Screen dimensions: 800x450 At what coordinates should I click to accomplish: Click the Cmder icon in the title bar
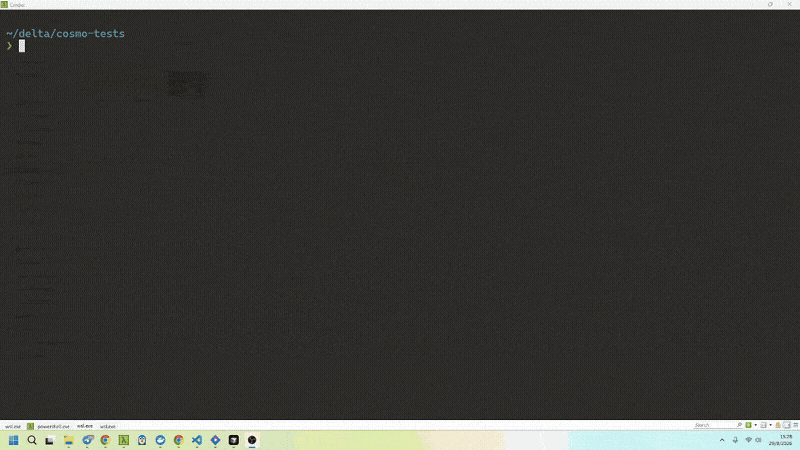(x=4, y=5)
